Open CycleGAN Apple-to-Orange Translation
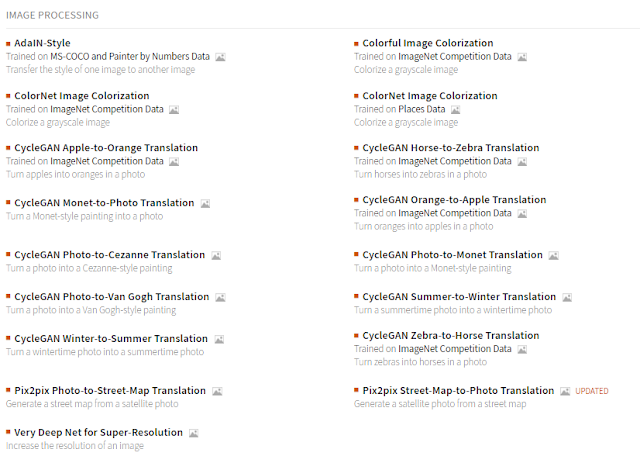 pyautogui.click(x=106, y=148)
